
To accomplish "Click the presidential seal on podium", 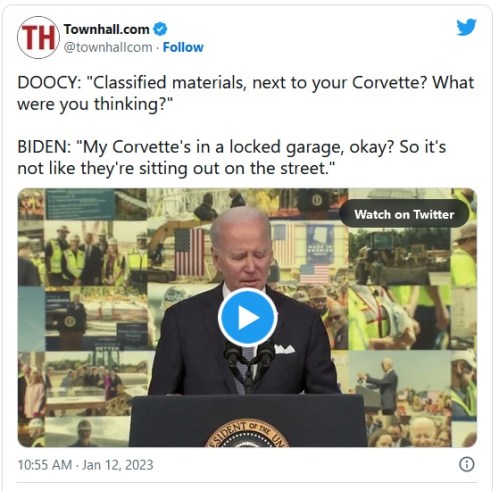I will pyautogui.click(x=247, y=433).
